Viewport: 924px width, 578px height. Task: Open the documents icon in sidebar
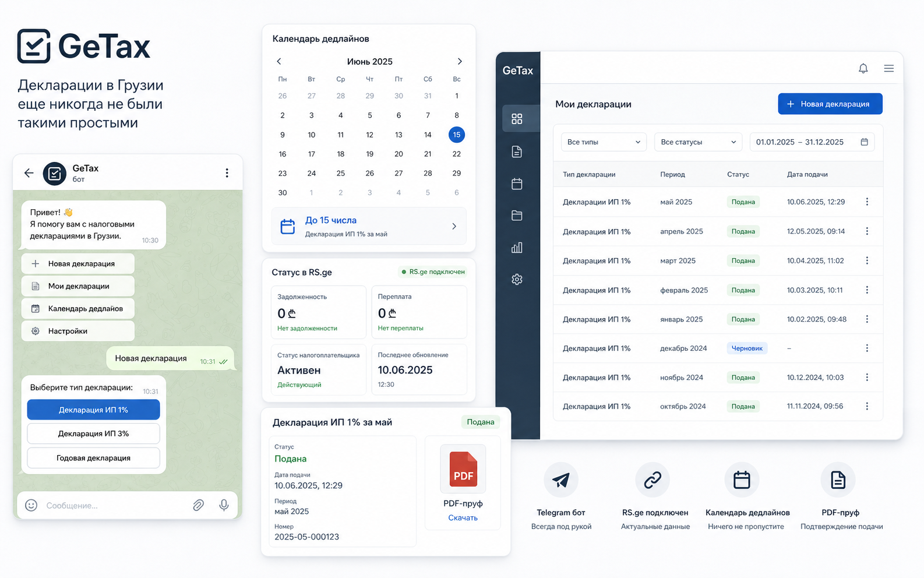[x=517, y=152]
